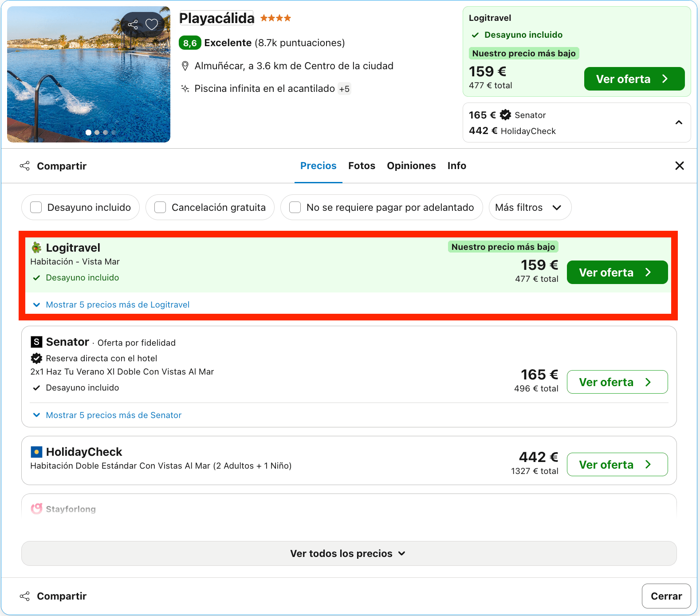Open the Más filtros dropdown
Image resolution: width=700 pixels, height=616 pixels.
530,207
